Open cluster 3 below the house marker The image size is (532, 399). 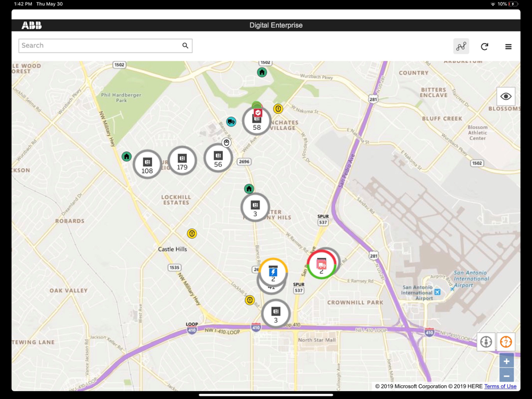click(255, 207)
